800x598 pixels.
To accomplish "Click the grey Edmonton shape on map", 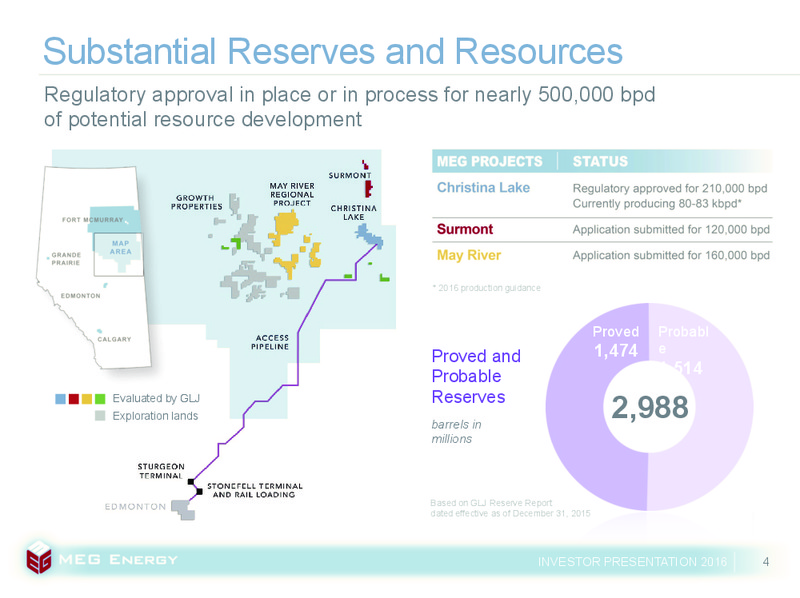I will coord(183,509).
